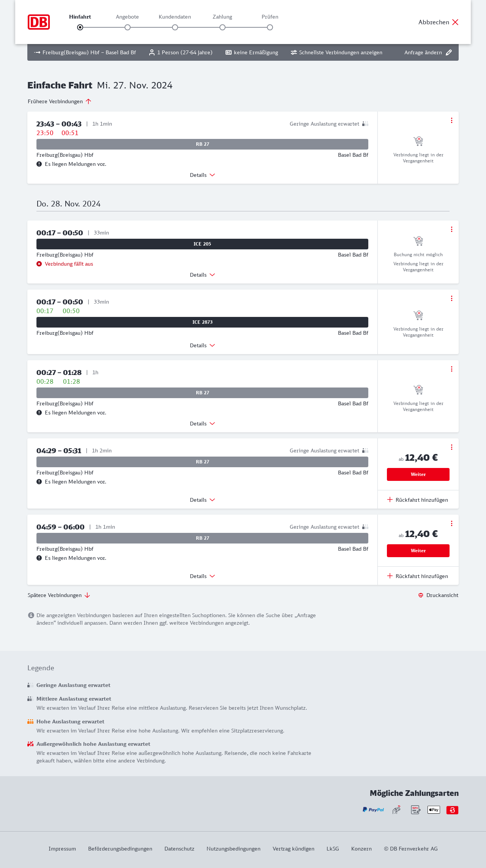
Task: Click pencil icon next to Anfrage ändern
Action: point(449,52)
